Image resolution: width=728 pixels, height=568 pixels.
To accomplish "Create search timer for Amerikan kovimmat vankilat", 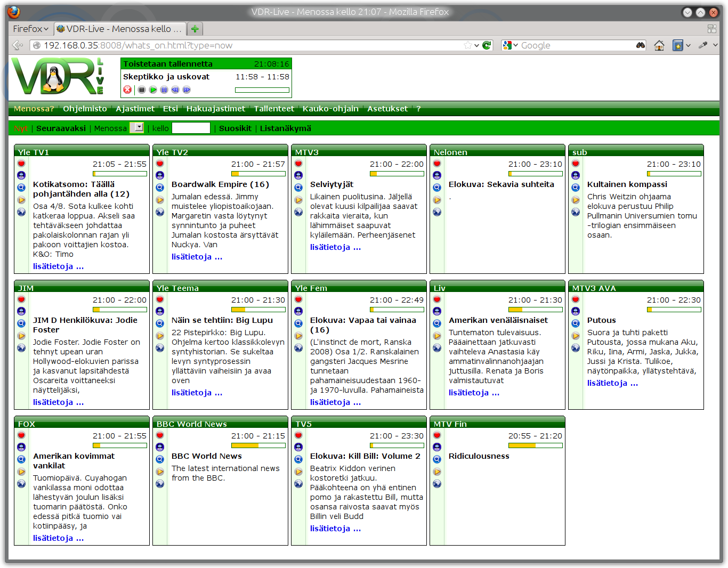I will 21,447.
